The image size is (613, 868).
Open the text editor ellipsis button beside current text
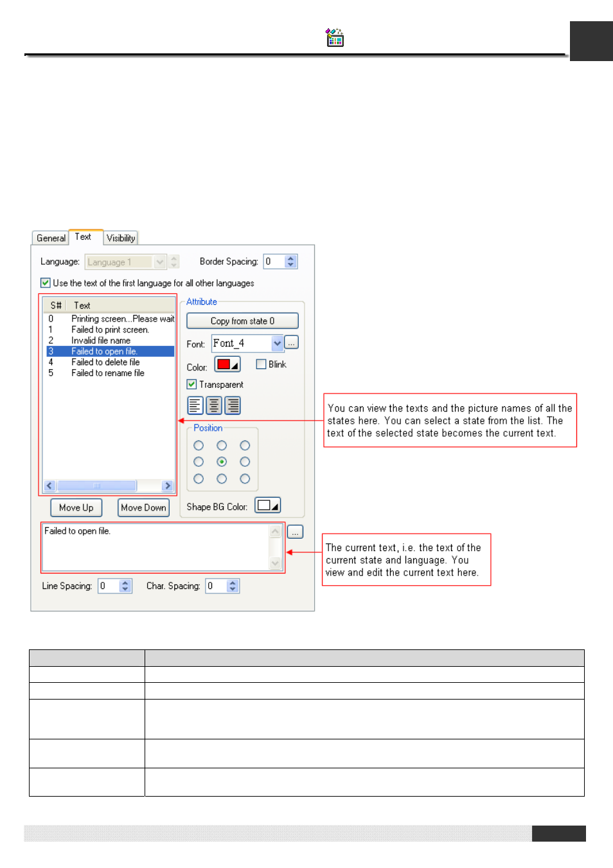coord(295,532)
